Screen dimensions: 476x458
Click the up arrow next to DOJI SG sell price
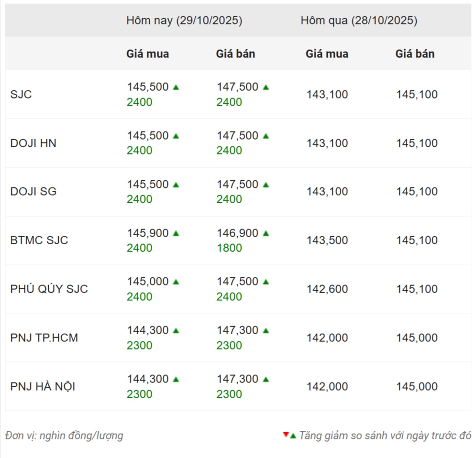tap(266, 184)
